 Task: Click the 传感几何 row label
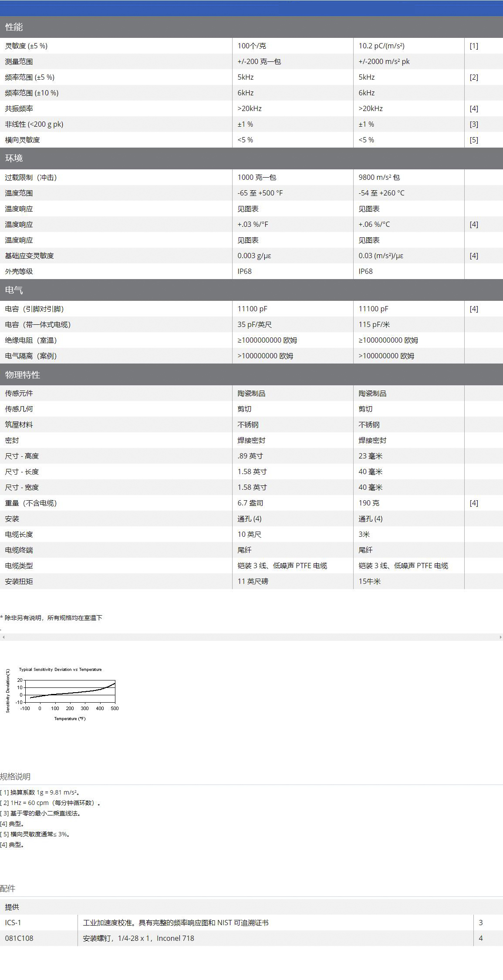[19, 409]
